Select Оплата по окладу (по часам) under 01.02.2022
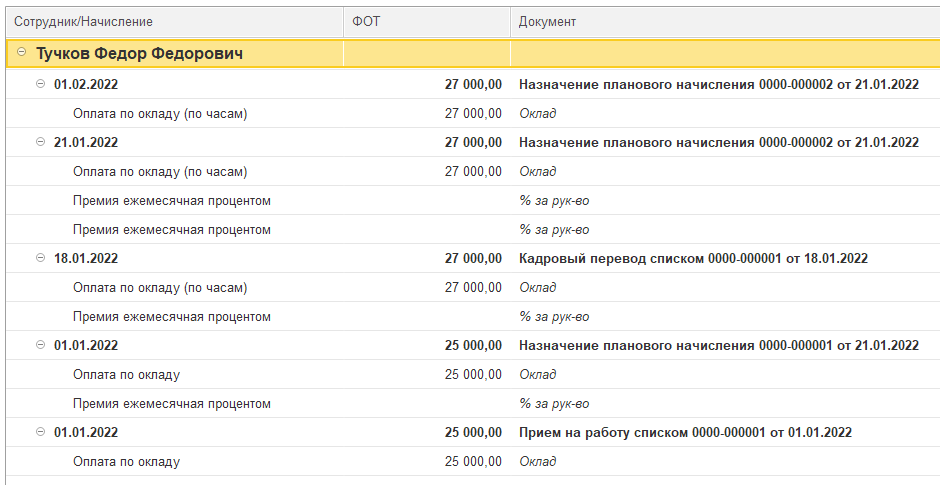940x485 pixels. click(160, 114)
